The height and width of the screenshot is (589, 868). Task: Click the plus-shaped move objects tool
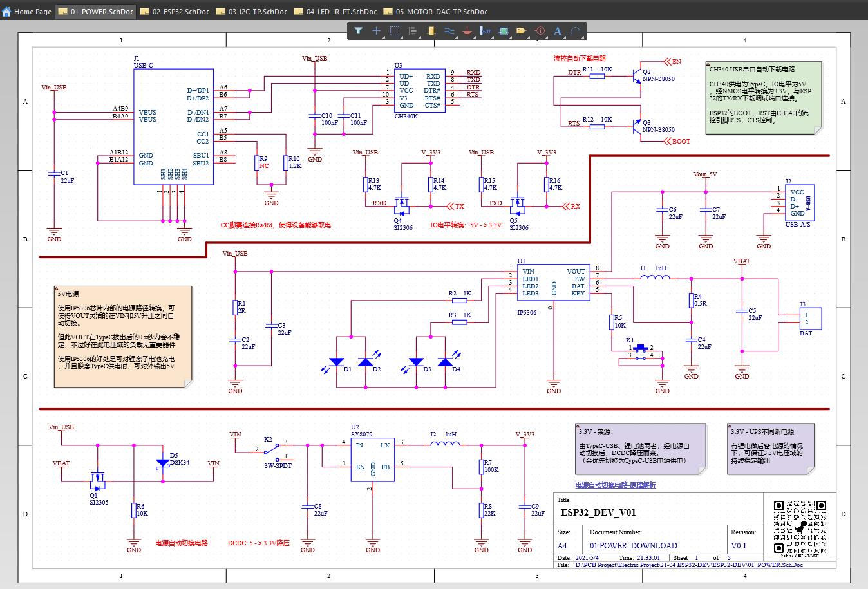(377, 30)
